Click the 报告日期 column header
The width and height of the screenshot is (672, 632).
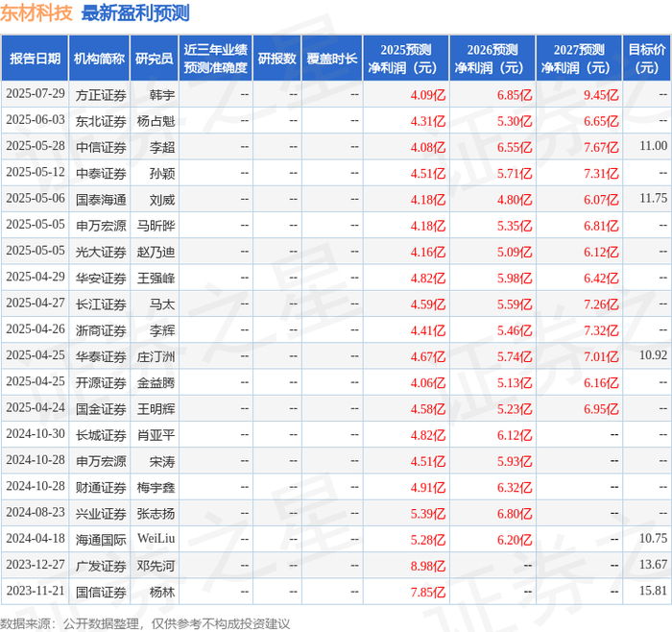35,59
